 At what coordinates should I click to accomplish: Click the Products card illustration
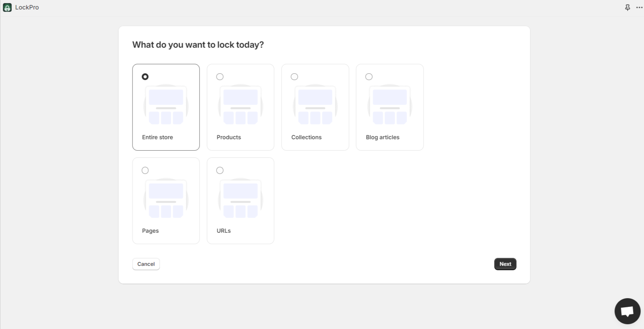(x=240, y=105)
